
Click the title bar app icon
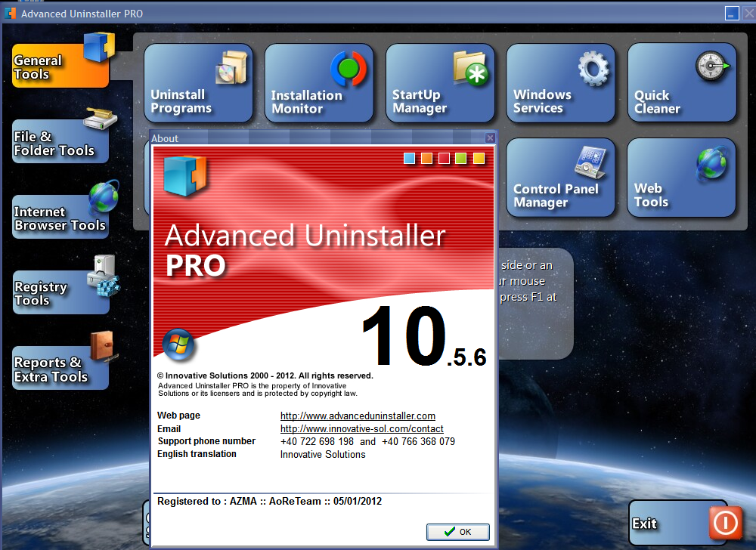11,13
